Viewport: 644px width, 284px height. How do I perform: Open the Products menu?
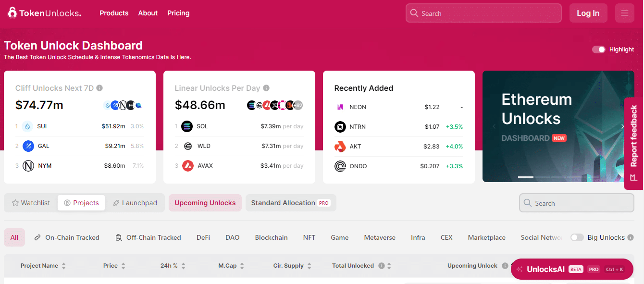click(x=114, y=13)
